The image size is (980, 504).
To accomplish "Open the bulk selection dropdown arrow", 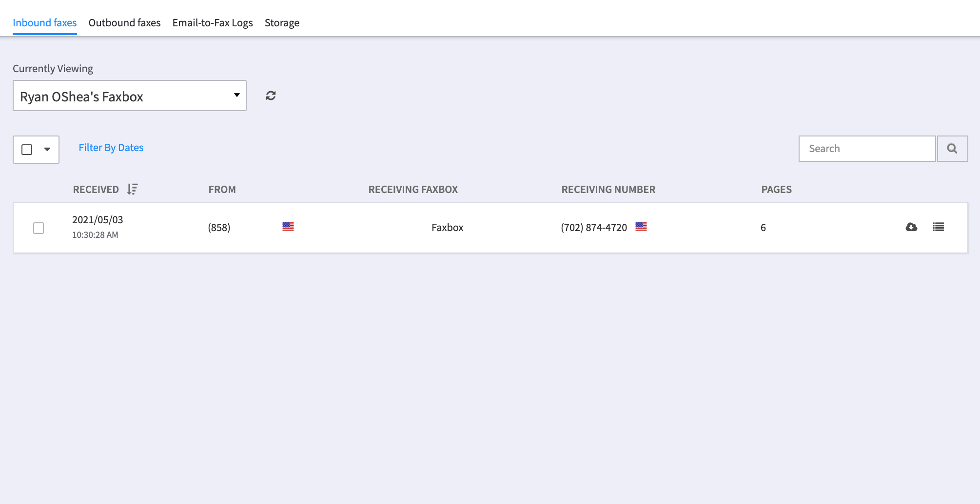I will [x=47, y=150].
